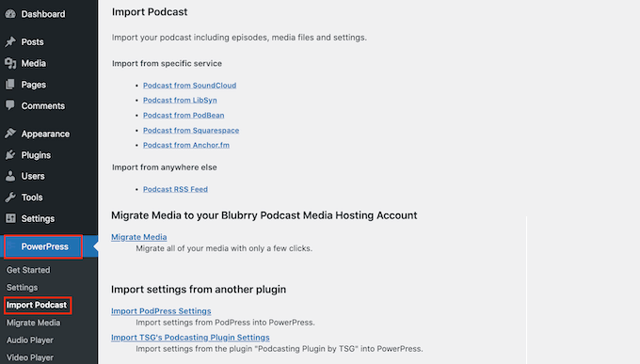Open the Dashboard menu item
This screenshot has height=364, width=640.
click(x=43, y=14)
